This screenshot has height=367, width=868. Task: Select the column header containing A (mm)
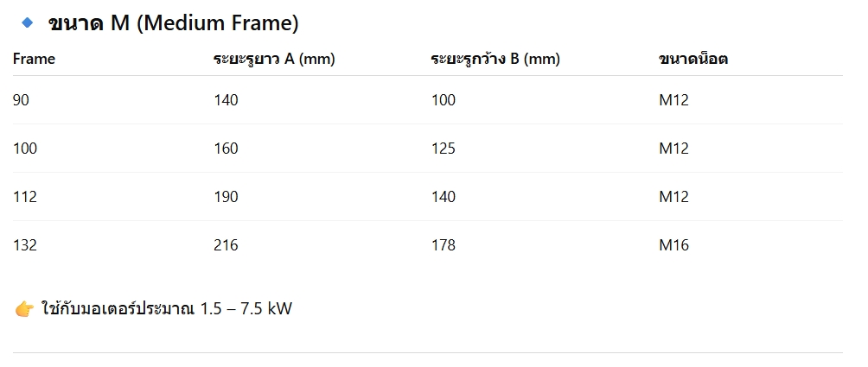tap(273, 59)
